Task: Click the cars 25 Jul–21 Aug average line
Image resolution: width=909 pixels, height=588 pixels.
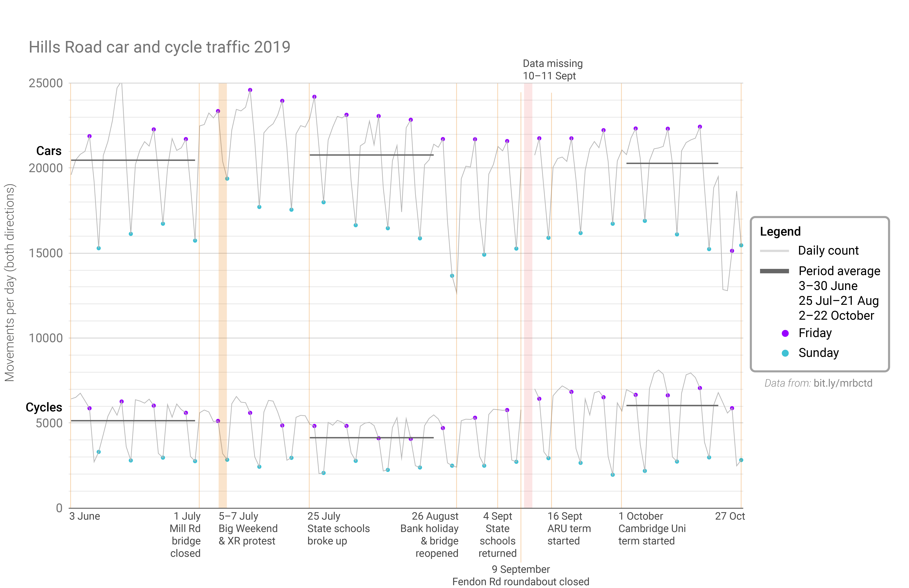Action: point(371,155)
